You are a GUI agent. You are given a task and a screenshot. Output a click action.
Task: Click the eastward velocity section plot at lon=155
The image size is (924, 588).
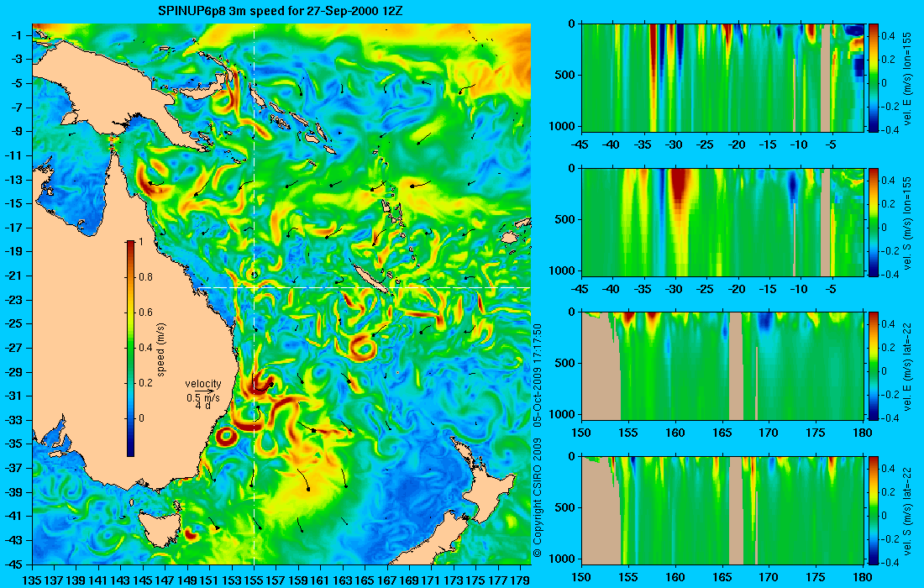pyautogui.click(x=722, y=78)
